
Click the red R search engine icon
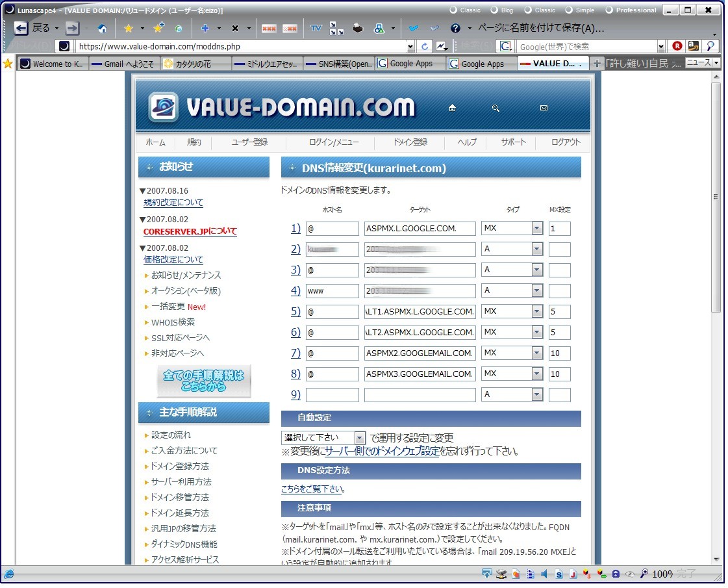coord(677,45)
